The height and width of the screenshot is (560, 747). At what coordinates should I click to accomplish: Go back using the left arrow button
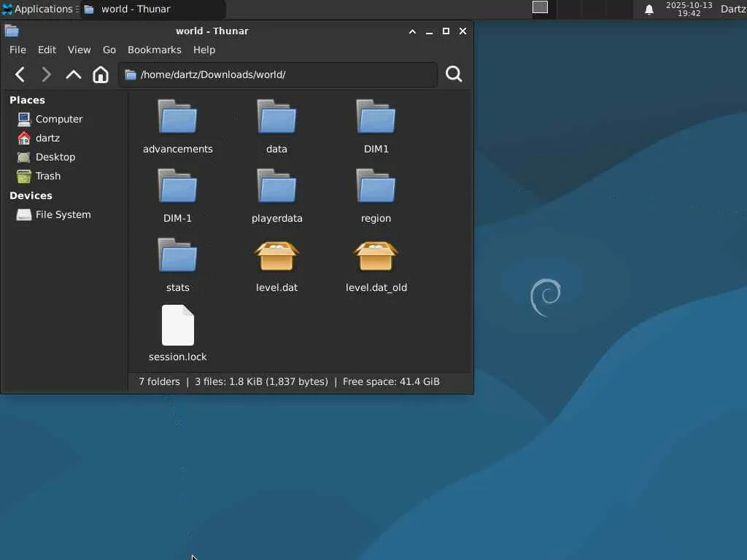click(x=20, y=74)
